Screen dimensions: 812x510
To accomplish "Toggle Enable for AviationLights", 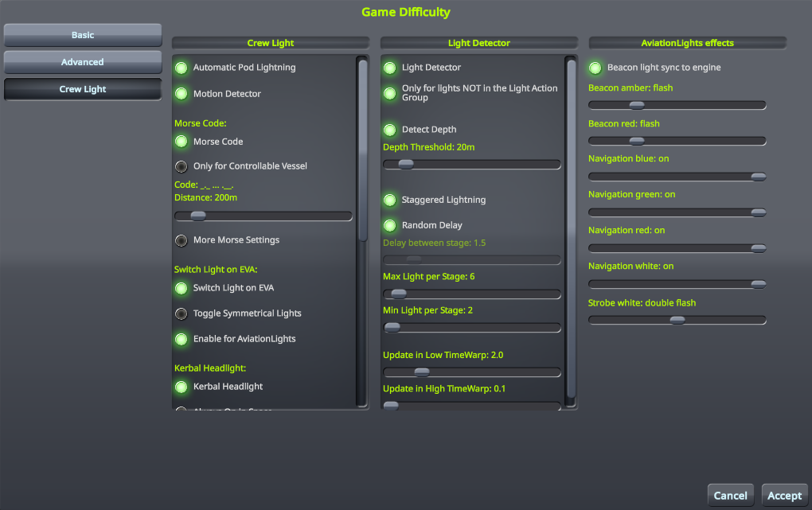I will point(182,339).
